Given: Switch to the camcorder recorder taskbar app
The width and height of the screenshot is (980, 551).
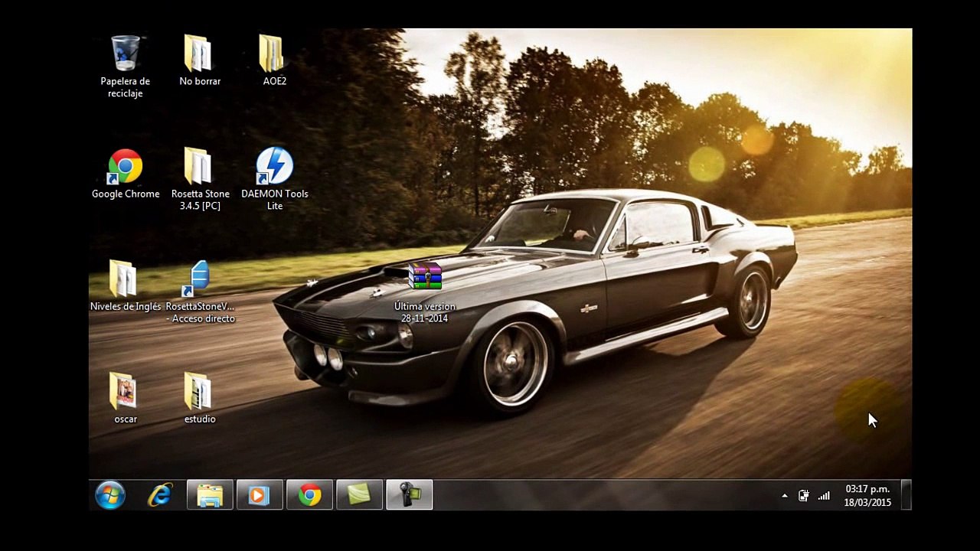Looking at the screenshot, I should pyautogui.click(x=409, y=495).
